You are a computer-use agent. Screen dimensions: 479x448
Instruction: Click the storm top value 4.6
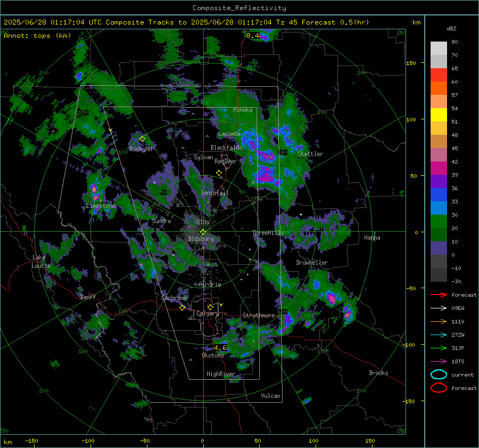pos(220,348)
